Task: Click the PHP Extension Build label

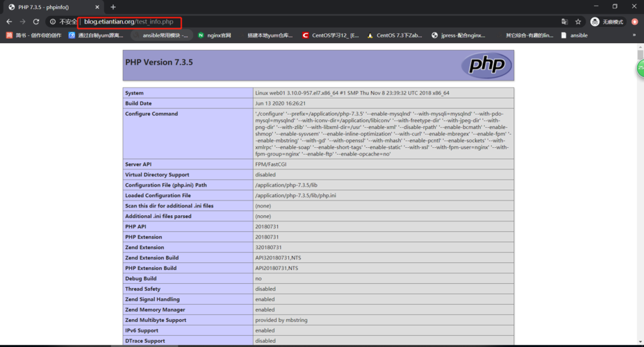Action: 151,269
